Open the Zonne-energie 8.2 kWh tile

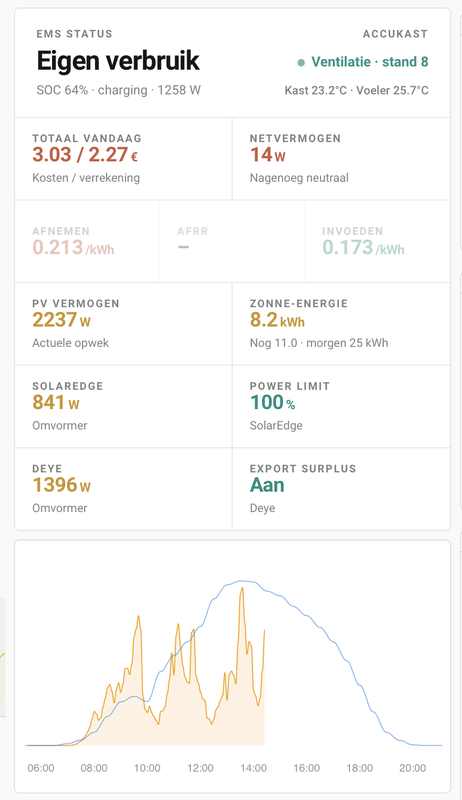(x=341, y=324)
